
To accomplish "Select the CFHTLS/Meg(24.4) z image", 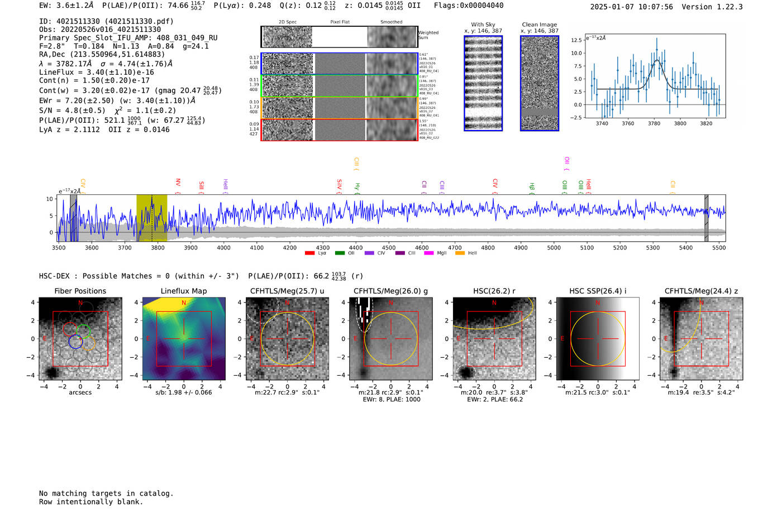I will tap(701, 339).
